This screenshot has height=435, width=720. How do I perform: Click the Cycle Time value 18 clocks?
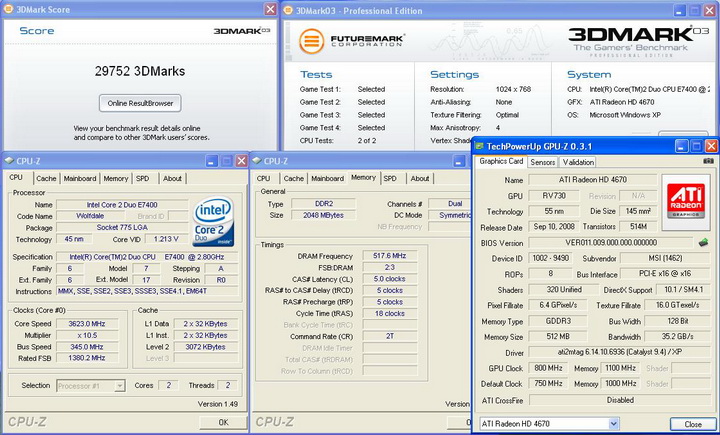pos(389,313)
